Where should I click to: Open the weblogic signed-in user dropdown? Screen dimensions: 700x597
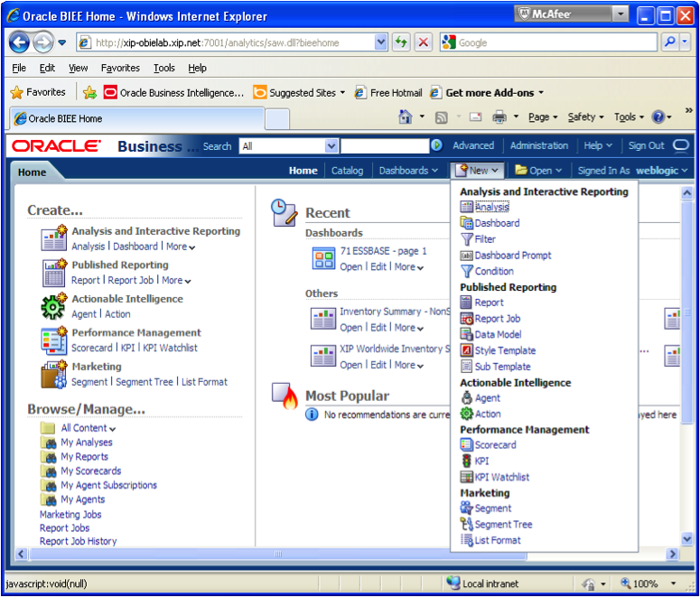pyautogui.click(x=661, y=171)
